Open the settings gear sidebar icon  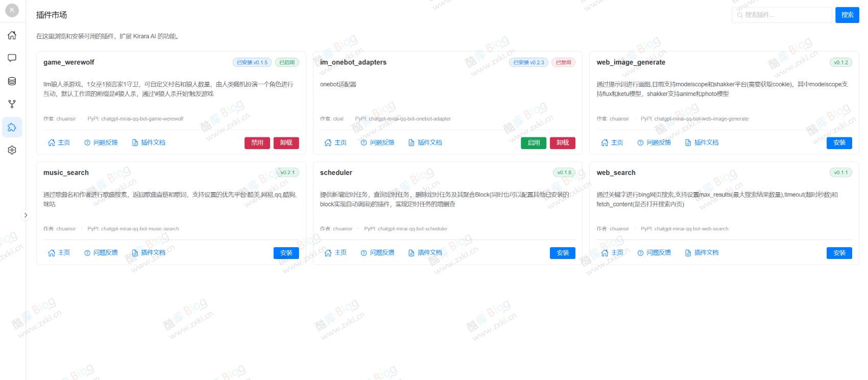tap(12, 150)
